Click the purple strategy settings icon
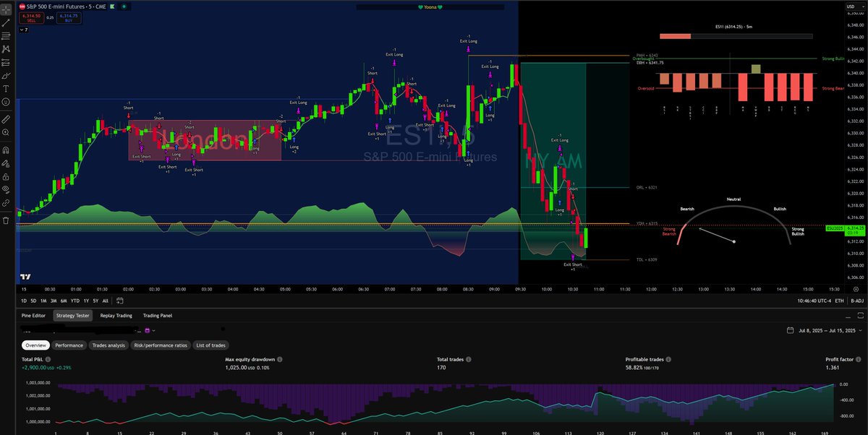The width and height of the screenshot is (868, 435). 147,330
